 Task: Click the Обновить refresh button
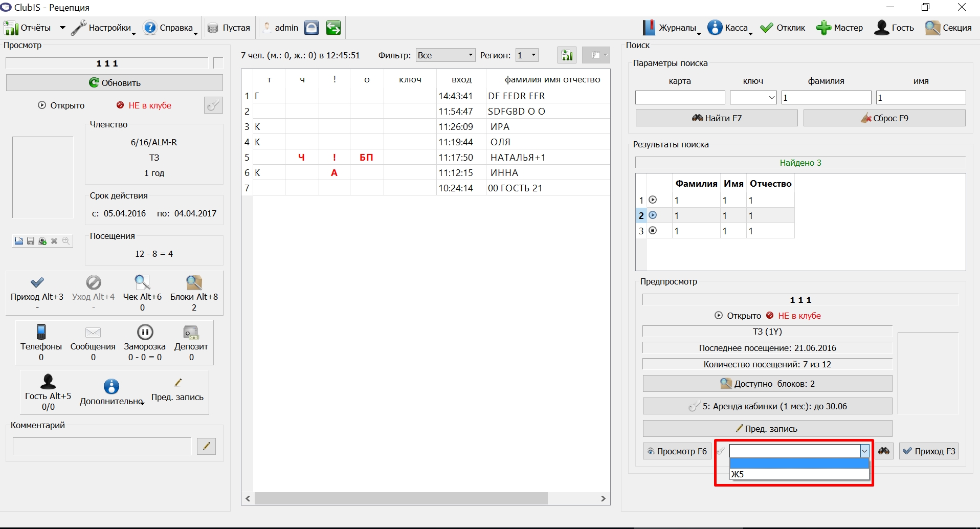pyautogui.click(x=115, y=83)
